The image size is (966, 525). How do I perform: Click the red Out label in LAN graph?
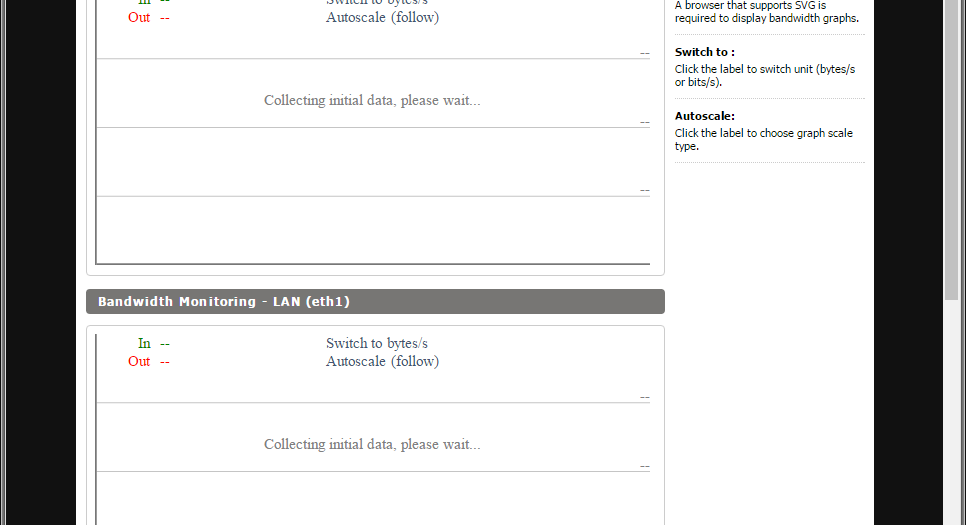[139, 362]
